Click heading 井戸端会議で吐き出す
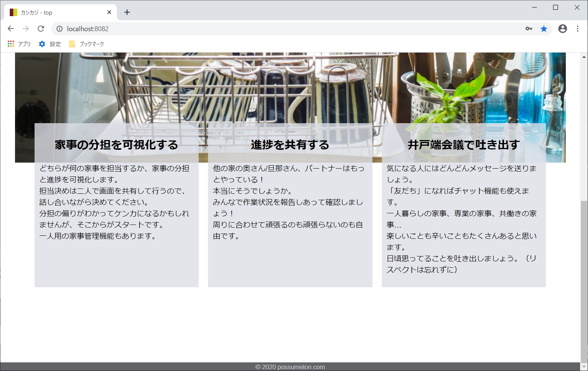Screen dimensions: 588x371 click(464, 145)
